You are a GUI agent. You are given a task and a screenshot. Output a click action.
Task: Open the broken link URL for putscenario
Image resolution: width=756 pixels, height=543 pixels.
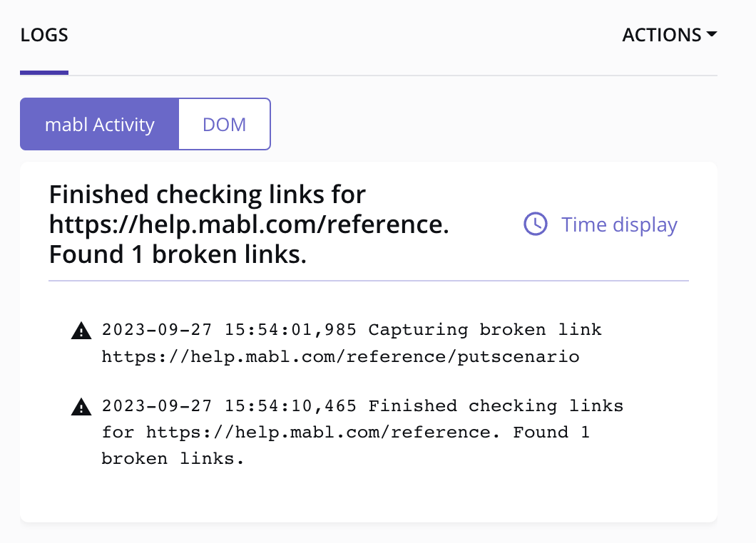click(x=339, y=356)
